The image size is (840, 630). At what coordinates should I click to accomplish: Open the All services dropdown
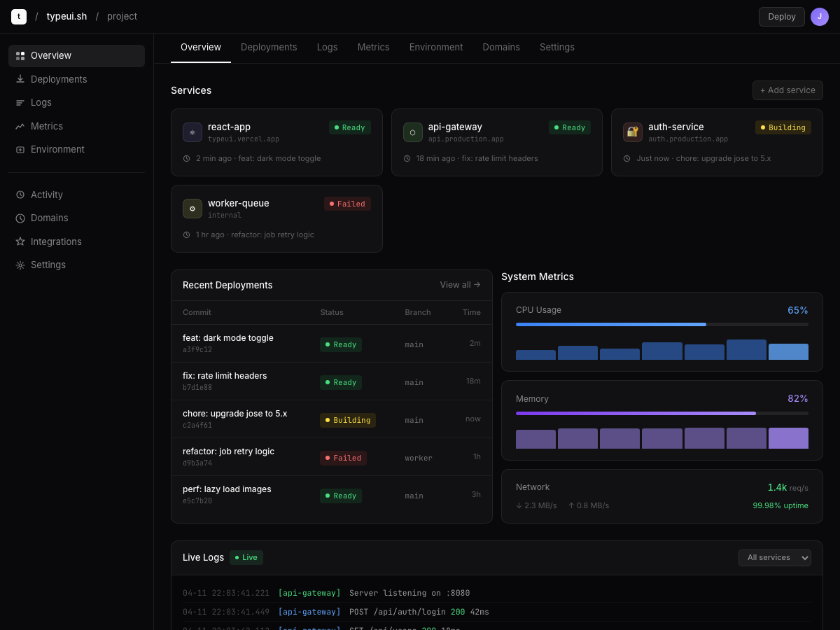[775, 558]
